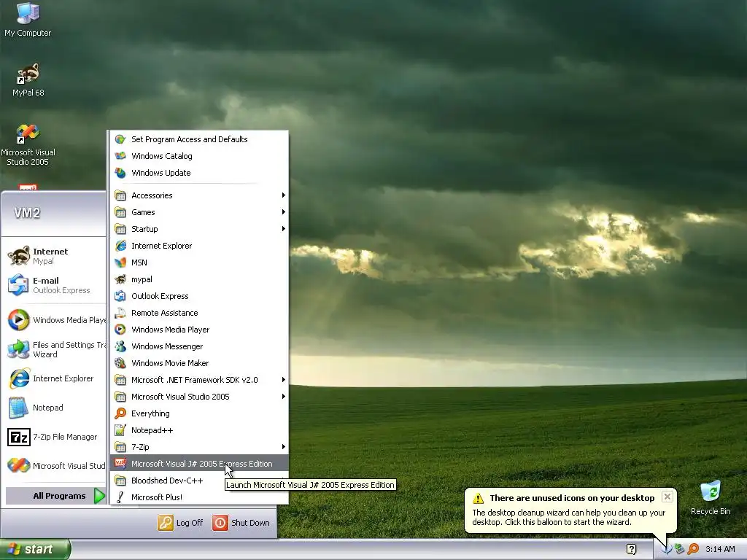Image resolution: width=747 pixels, height=560 pixels.
Task: Open pinned E-mail Outlook Express item
Action: pyautogui.click(x=55, y=285)
